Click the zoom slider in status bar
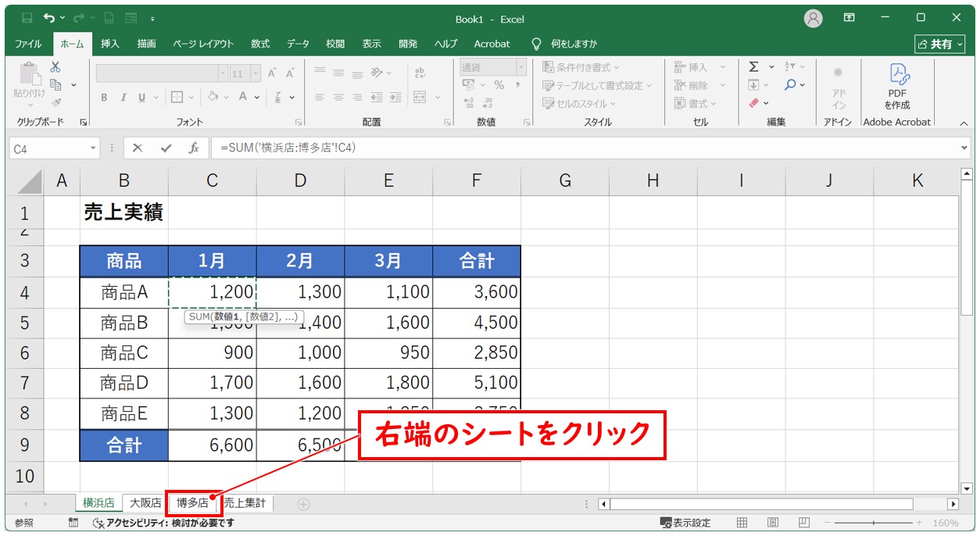This screenshot has height=536, width=980. coord(872,523)
